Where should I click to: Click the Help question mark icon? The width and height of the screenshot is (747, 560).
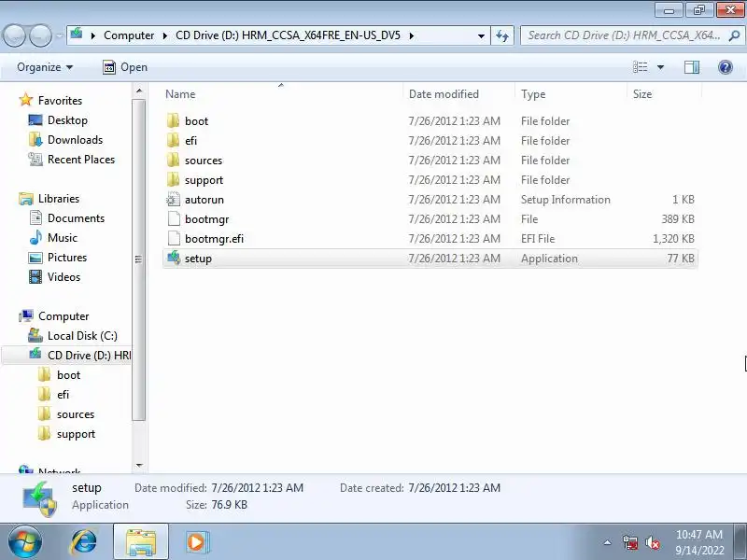726,67
